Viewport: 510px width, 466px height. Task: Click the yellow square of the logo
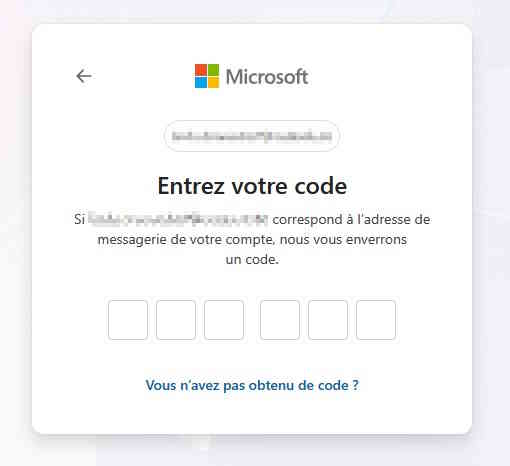click(x=213, y=82)
